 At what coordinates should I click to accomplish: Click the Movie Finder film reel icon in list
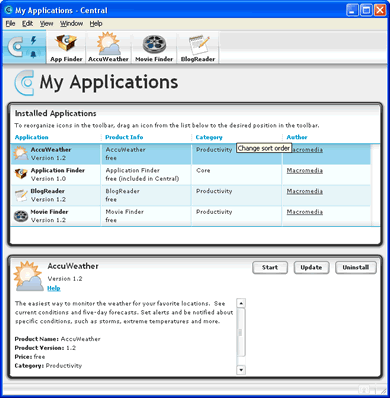coord(21,216)
